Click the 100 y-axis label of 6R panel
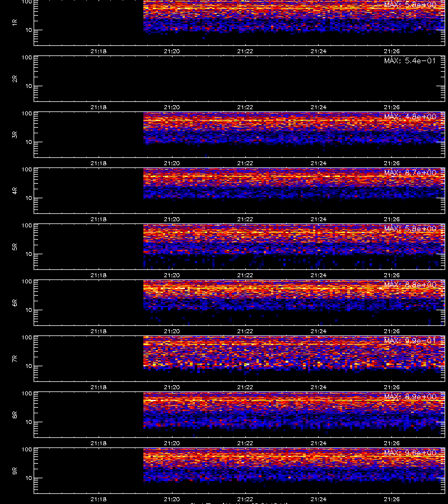This screenshot has width=448, height=504. [x=27, y=282]
